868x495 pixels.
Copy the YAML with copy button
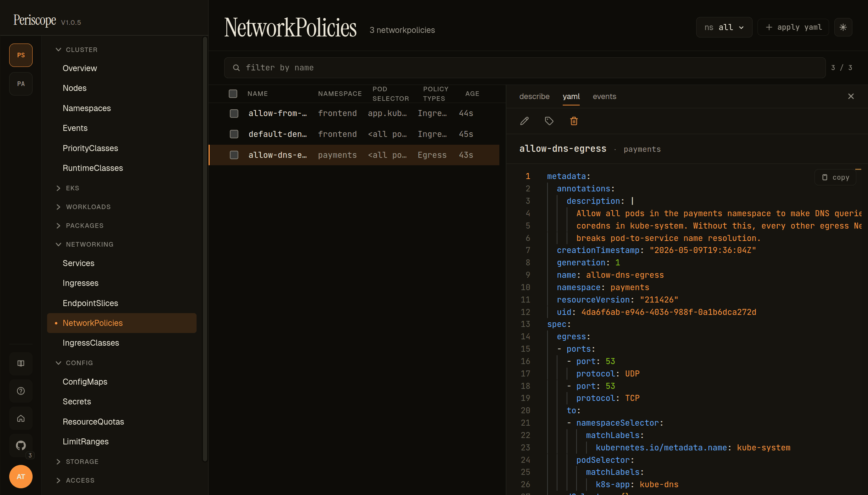coord(835,177)
